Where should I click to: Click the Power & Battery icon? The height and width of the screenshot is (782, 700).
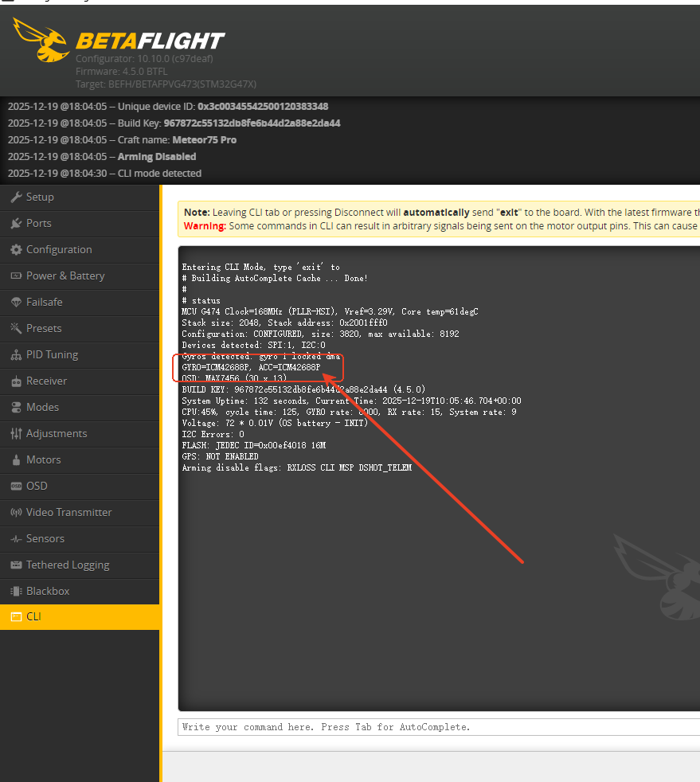[17, 276]
